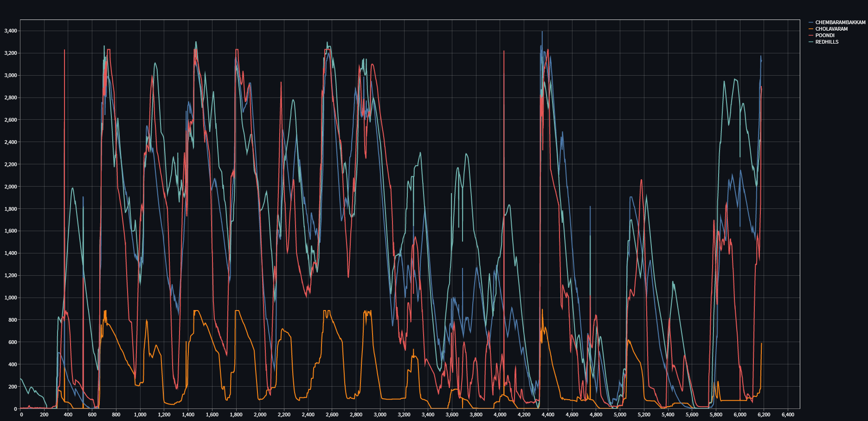This screenshot has width=868, height=421.
Task: Click the x-axis tick label 4,000
Action: [x=500, y=415]
